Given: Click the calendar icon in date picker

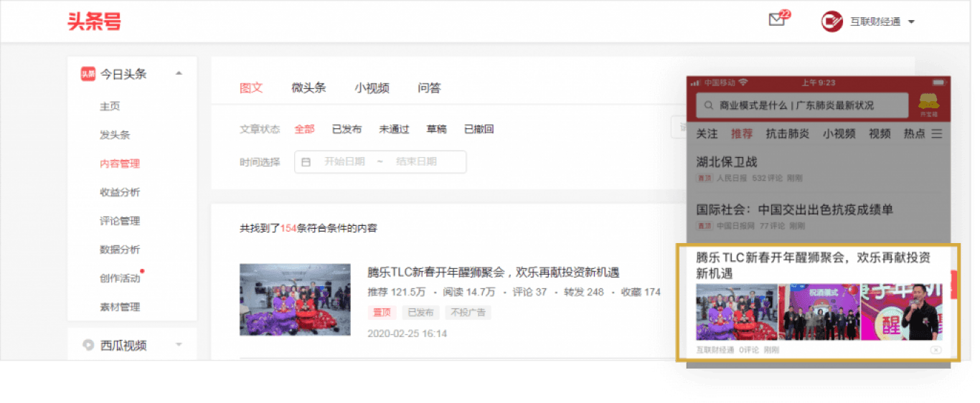Looking at the screenshot, I should click(306, 162).
